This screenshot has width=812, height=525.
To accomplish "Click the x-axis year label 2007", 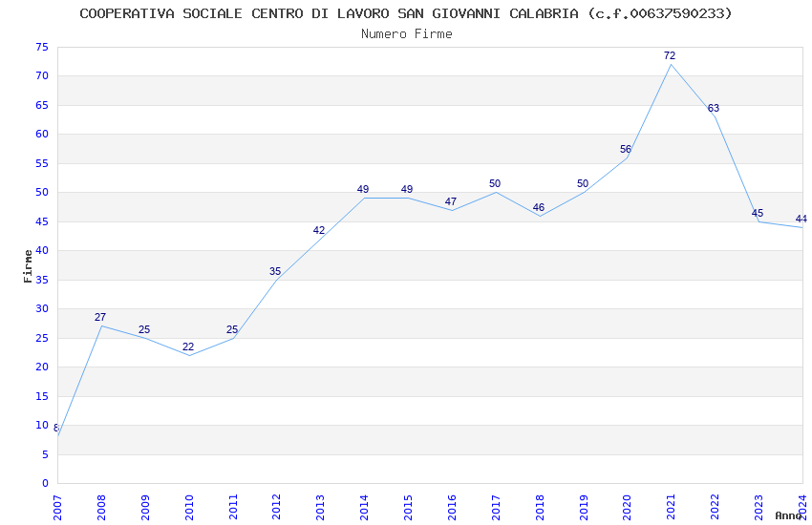I will tap(57, 508).
